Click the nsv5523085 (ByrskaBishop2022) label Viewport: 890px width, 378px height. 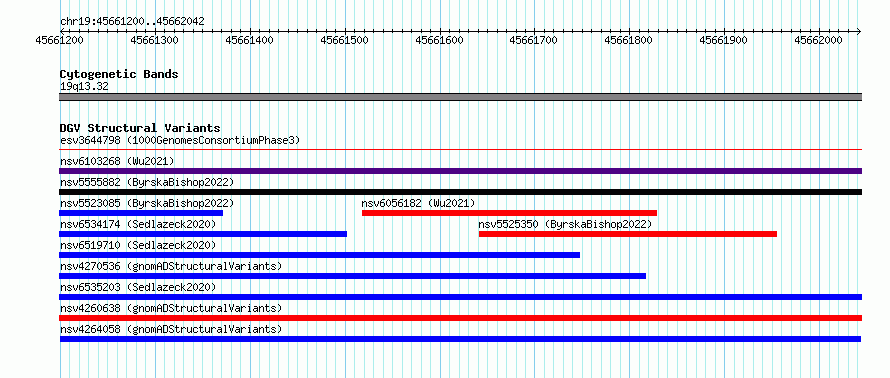point(147,203)
